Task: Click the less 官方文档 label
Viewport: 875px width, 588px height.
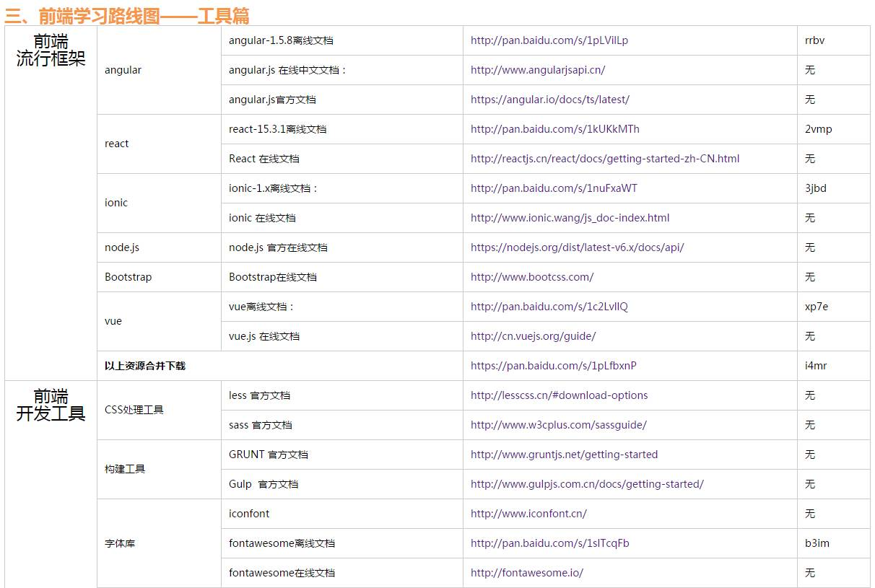Action: click(259, 395)
